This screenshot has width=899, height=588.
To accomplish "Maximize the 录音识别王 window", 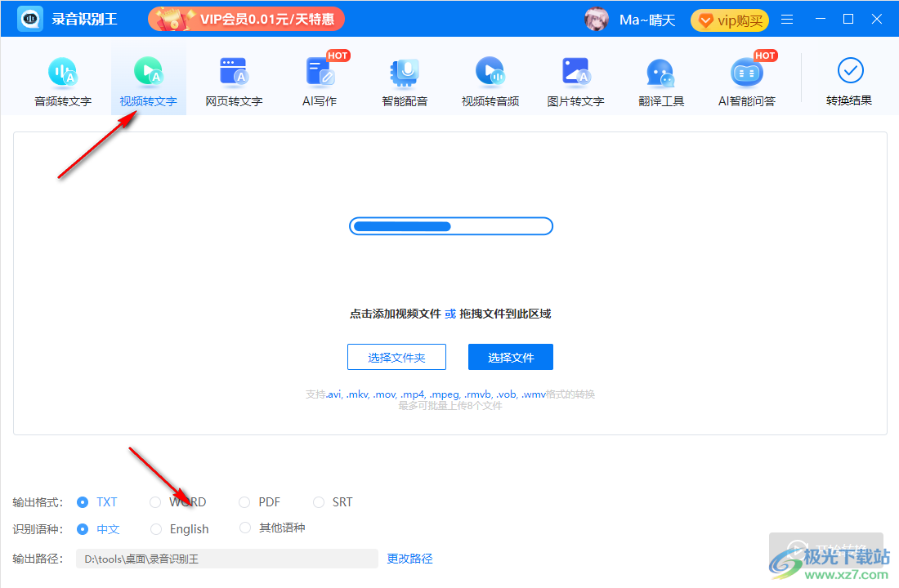I will [x=848, y=19].
